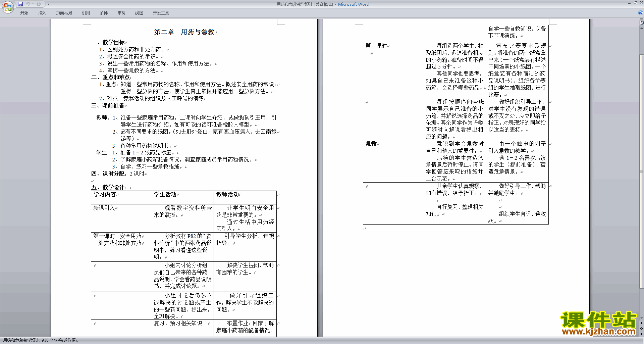This screenshot has height=344, width=644.
Task: Click the line 3、各种常用药物说明书
Action: [143, 146]
